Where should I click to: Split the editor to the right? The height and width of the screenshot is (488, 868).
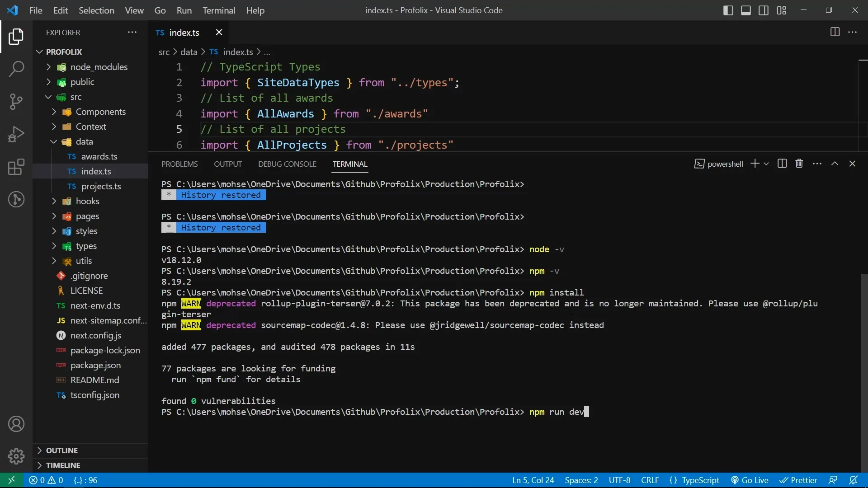tap(835, 32)
